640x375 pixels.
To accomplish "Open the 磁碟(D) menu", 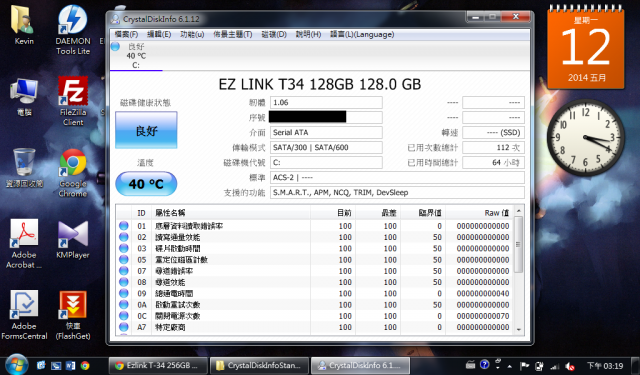I will [x=274, y=35].
